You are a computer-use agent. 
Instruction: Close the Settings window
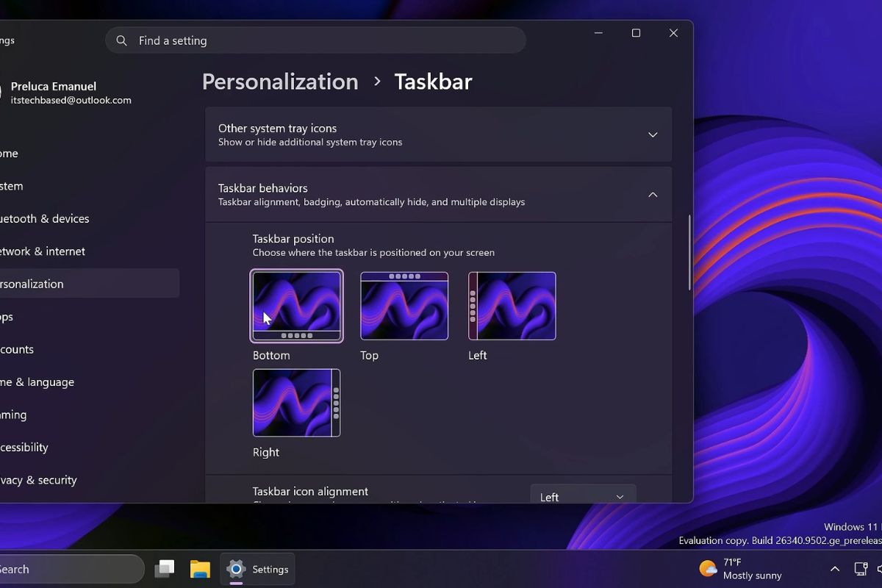673,33
